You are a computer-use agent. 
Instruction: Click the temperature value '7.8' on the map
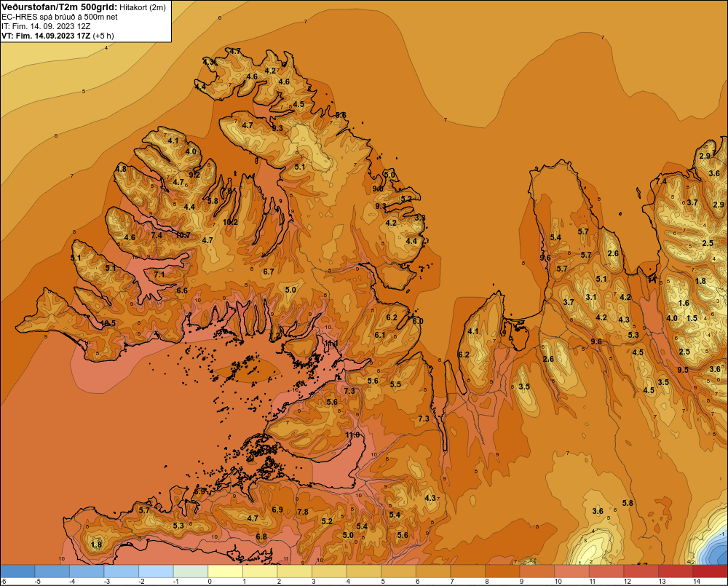point(303,512)
